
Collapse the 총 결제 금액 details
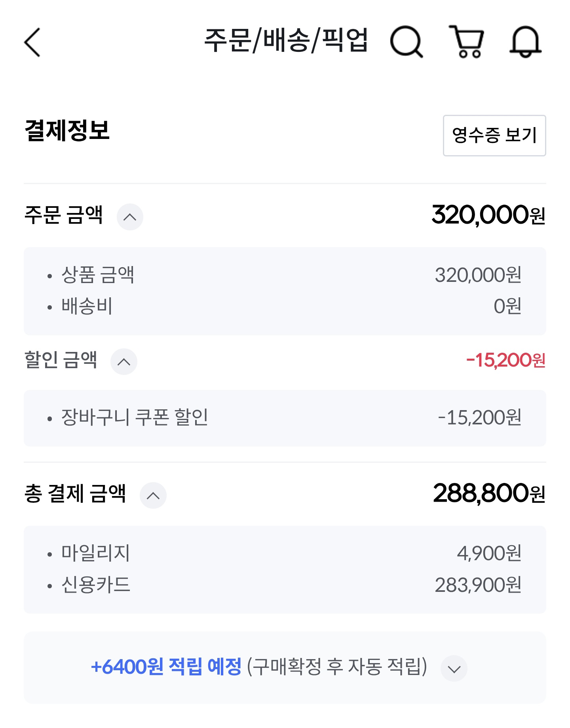153,495
